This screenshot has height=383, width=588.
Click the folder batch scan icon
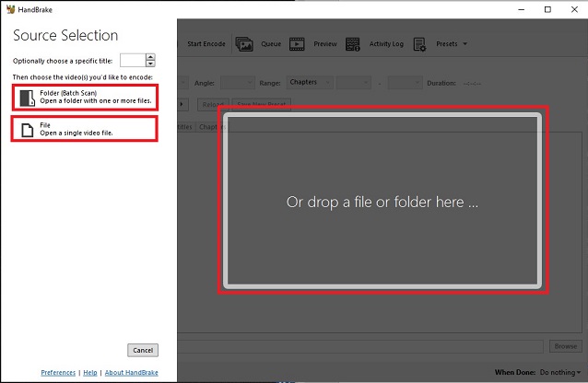pos(28,98)
